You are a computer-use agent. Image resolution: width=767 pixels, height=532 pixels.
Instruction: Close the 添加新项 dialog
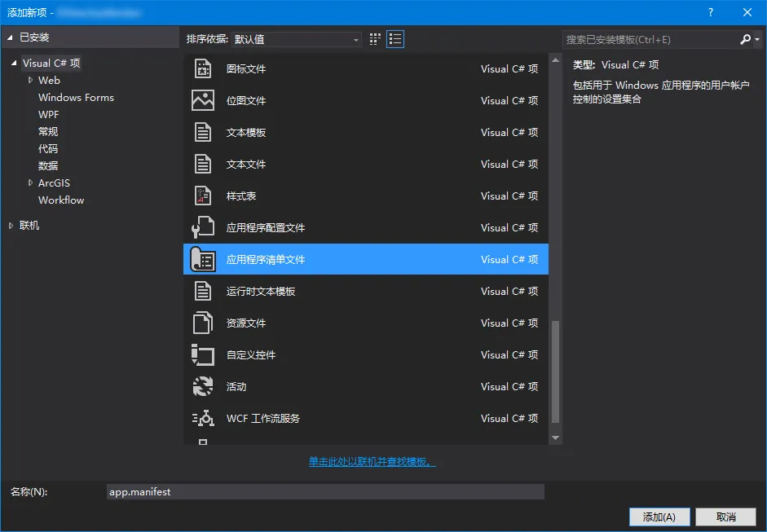(747, 12)
